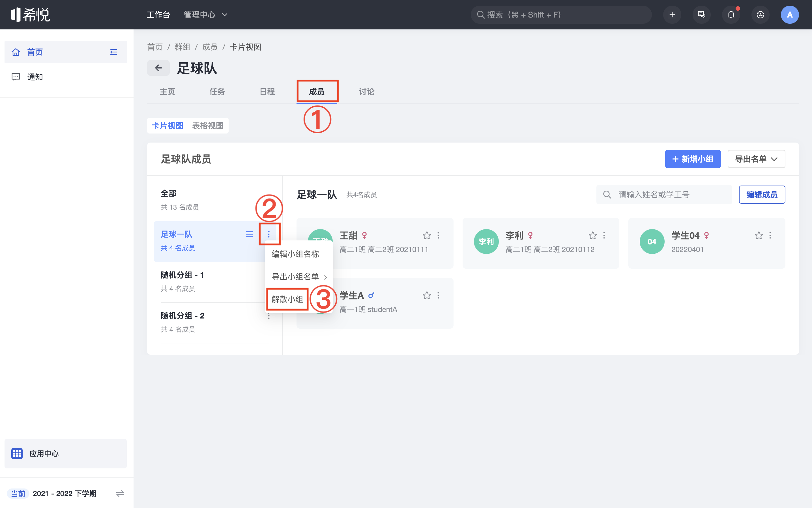Click the 希悦 logo
Screen dimensions: 812x508
coord(30,14)
